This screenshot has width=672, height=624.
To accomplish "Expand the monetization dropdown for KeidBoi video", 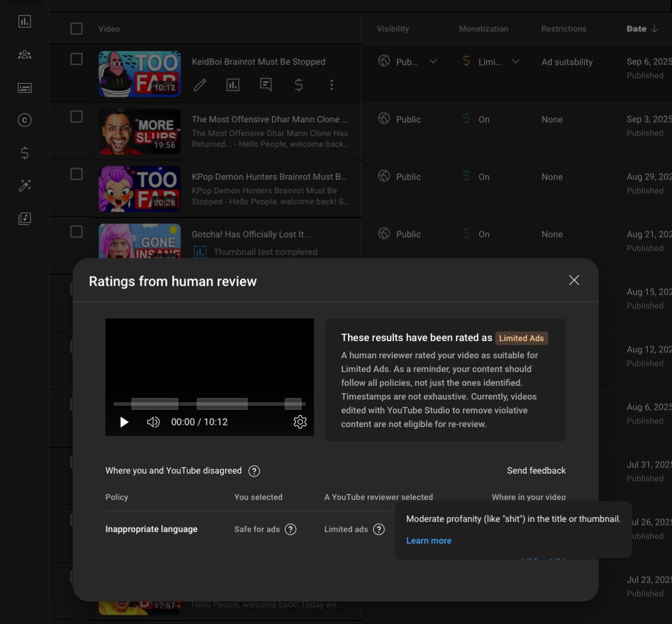I will 516,61.
